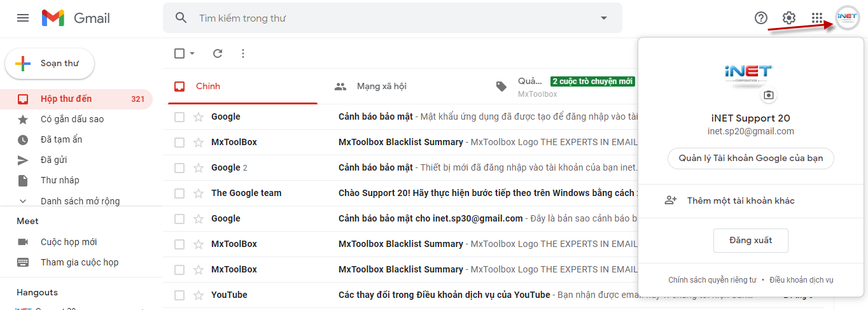Click the keyboard icon beside Tham gia cuộc họp
The image size is (868, 310).
tap(23, 262)
